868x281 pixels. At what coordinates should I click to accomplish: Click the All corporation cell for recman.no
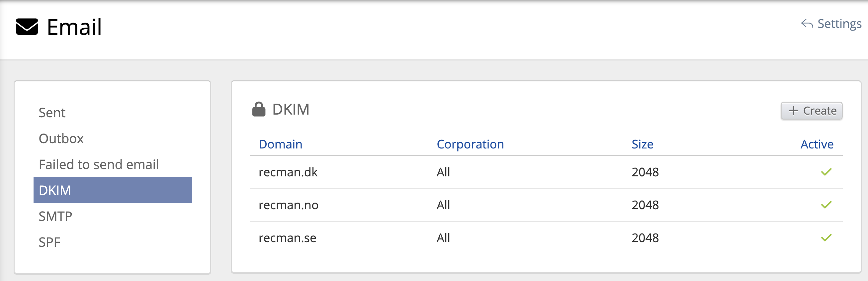pyautogui.click(x=443, y=205)
